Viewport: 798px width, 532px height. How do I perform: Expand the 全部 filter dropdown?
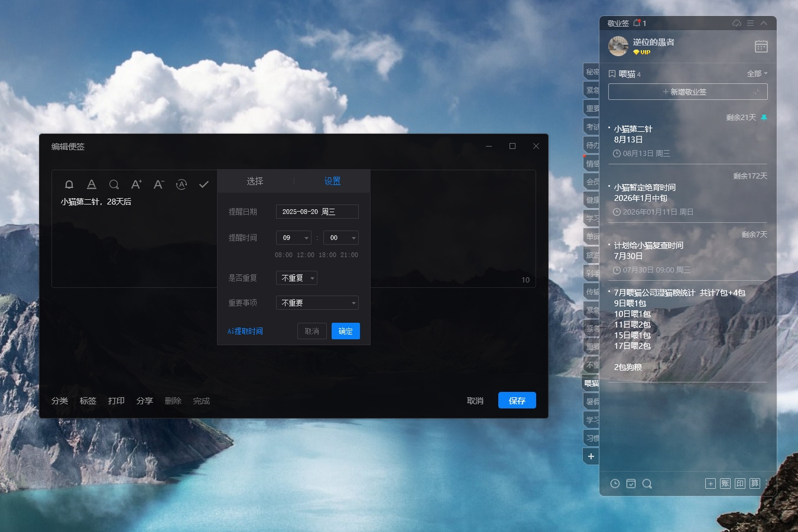coord(757,73)
